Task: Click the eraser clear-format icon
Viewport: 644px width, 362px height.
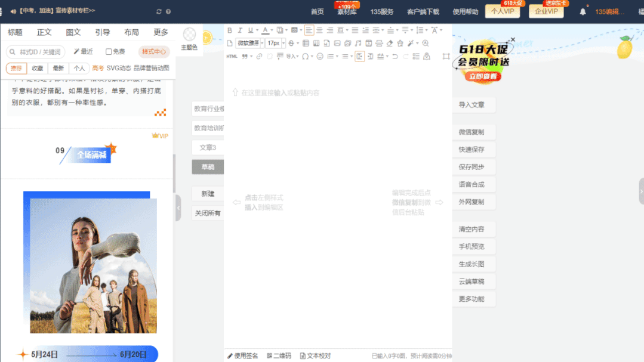Action: click(x=390, y=44)
